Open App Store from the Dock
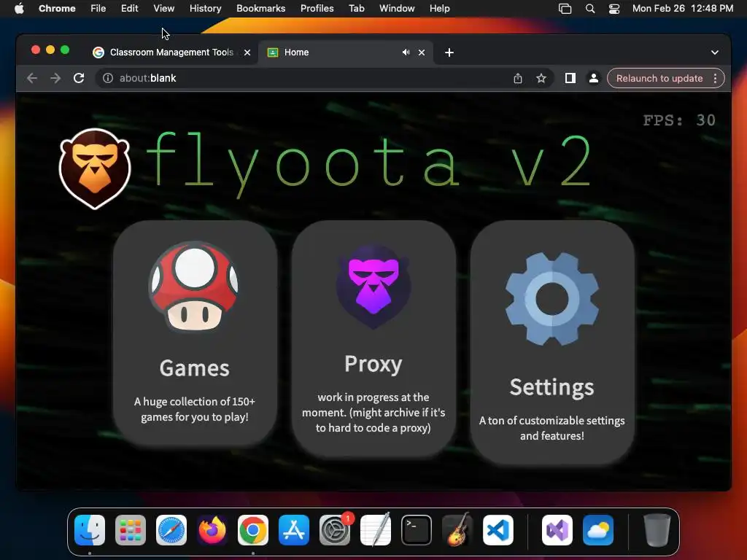 click(294, 530)
